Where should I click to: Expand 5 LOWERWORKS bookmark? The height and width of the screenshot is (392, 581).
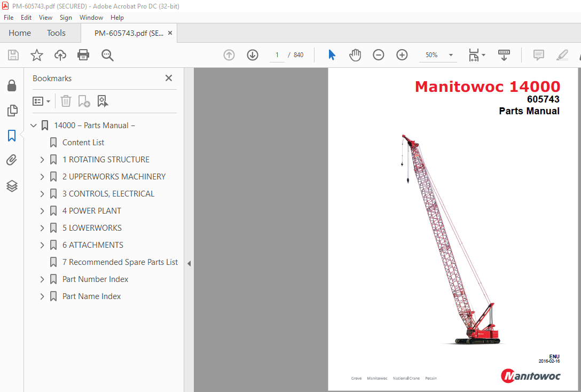(42, 228)
